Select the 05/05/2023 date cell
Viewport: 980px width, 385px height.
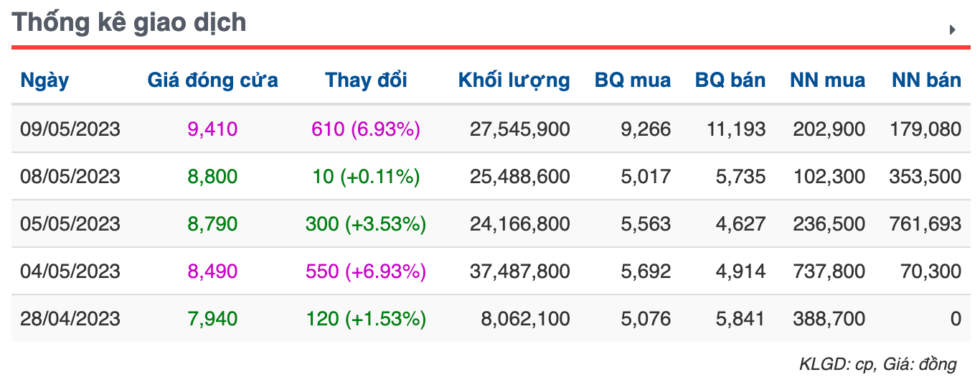tap(70, 224)
